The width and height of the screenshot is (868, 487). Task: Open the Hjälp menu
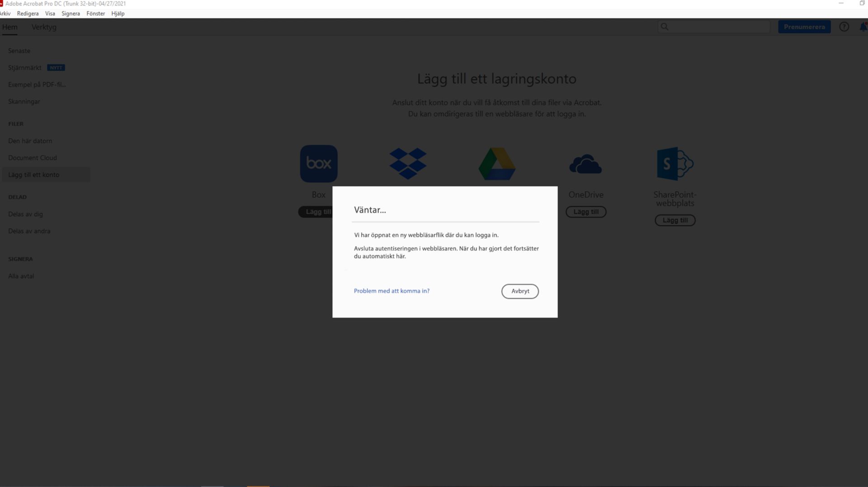click(118, 14)
